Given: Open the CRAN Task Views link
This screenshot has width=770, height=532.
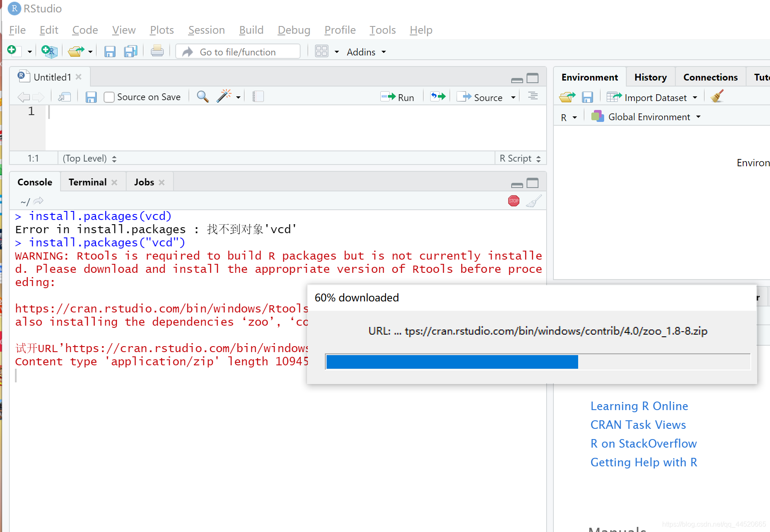Looking at the screenshot, I should (638, 425).
